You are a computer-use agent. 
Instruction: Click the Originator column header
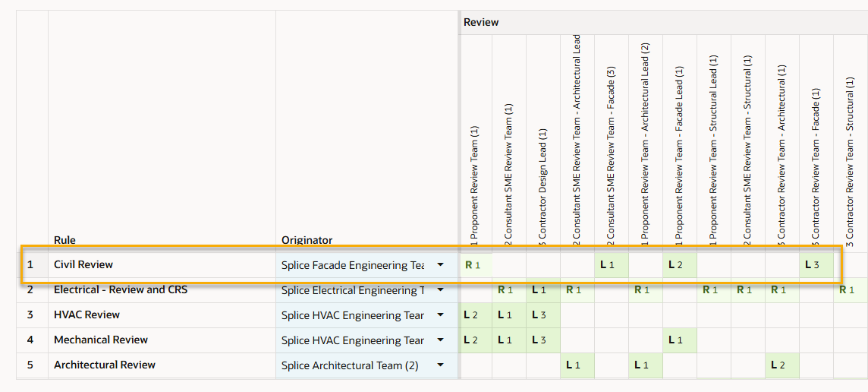[x=307, y=240]
